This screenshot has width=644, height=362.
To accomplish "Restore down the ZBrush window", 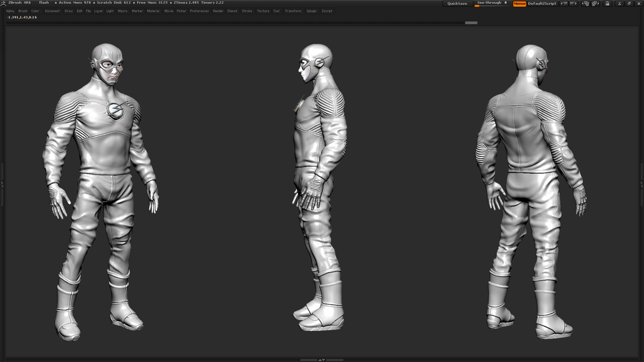I will [630, 4].
